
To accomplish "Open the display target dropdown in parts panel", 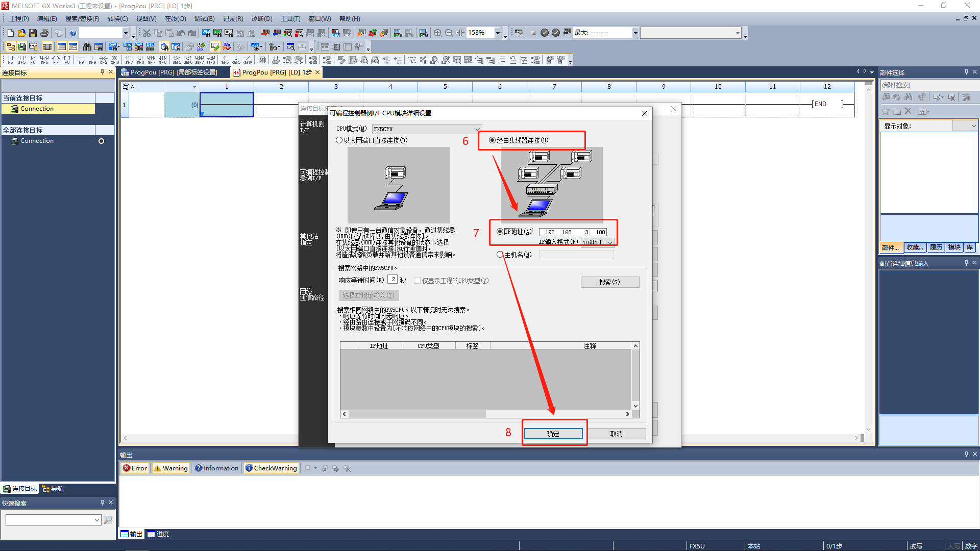I will [965, 126].
